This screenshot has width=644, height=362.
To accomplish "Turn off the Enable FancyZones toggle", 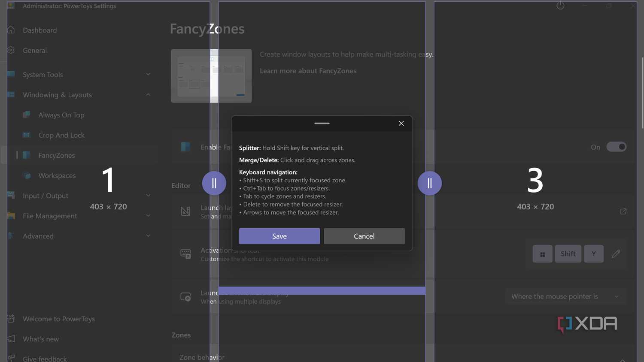I will click(617, 147).
